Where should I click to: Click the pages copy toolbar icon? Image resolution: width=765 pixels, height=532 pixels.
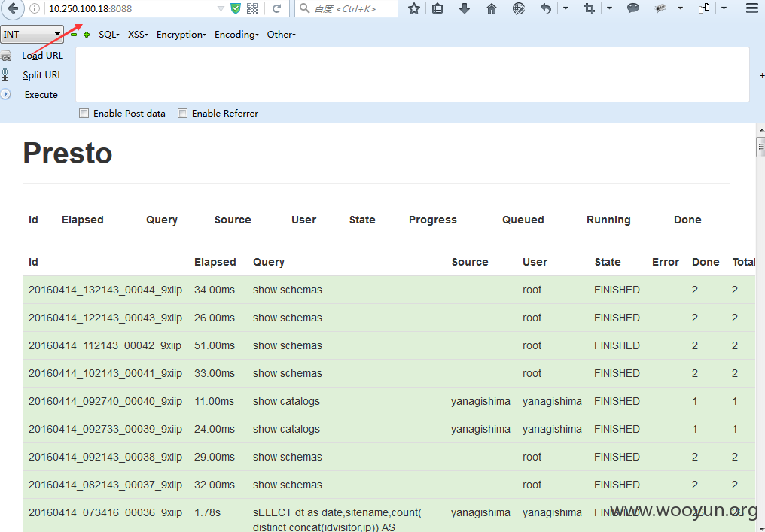tap(703, 8)
